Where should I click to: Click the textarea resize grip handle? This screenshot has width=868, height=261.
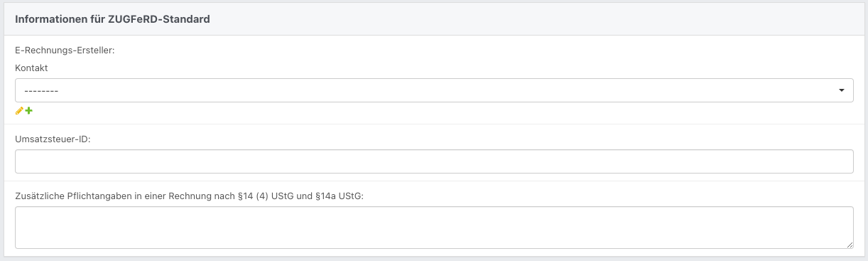pyautogui.click(x=849, y=245)
